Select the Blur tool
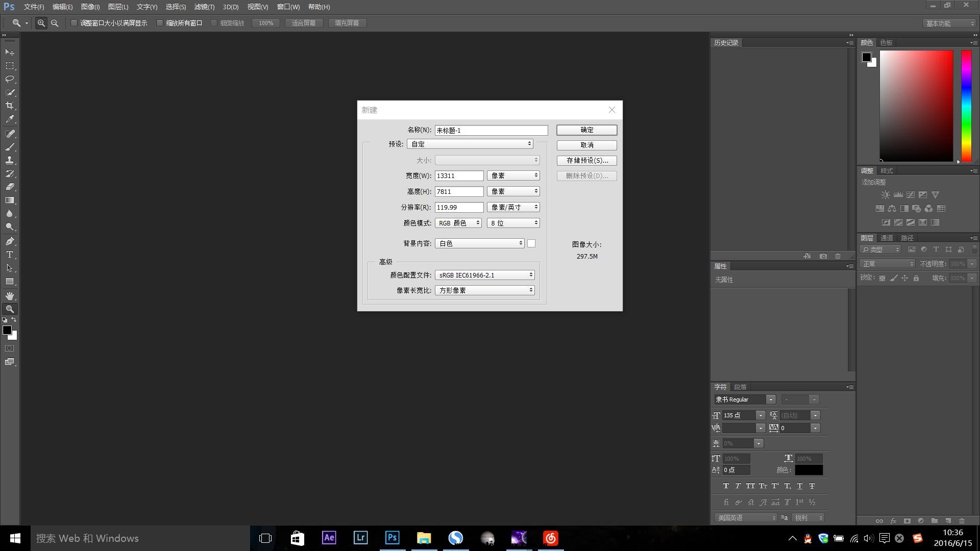Image resolution: width=980 pixels, height=551 pixels. (x=10, y=214)
